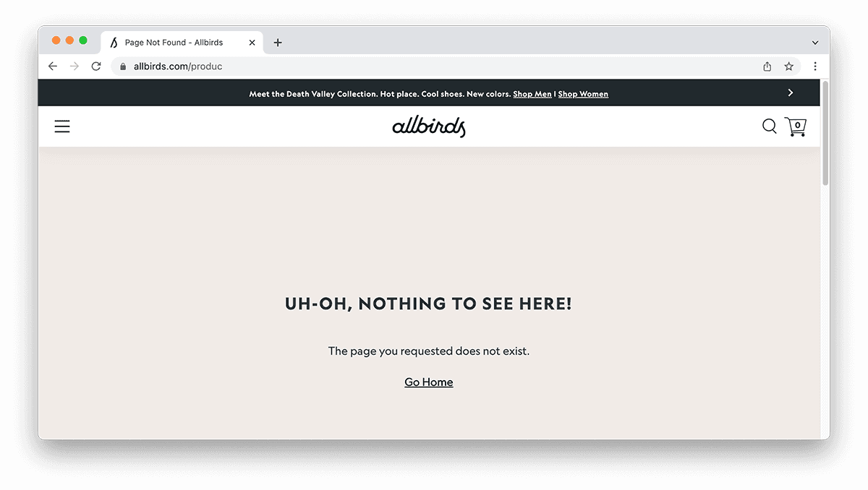Viewport: 868px width, 490px height.
Task: Follow the Shop Women link
Action: tap(583, 94)
